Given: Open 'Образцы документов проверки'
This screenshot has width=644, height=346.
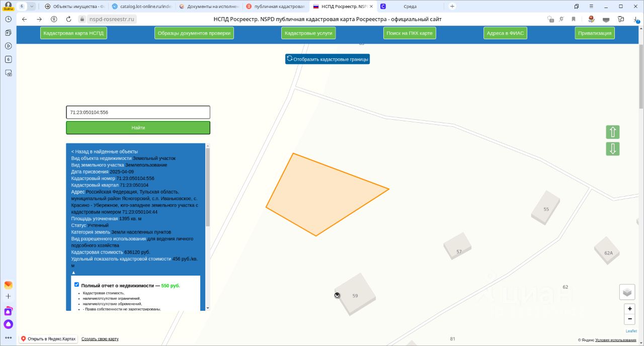Looking at the screenshot, I should tap(194, 33).
